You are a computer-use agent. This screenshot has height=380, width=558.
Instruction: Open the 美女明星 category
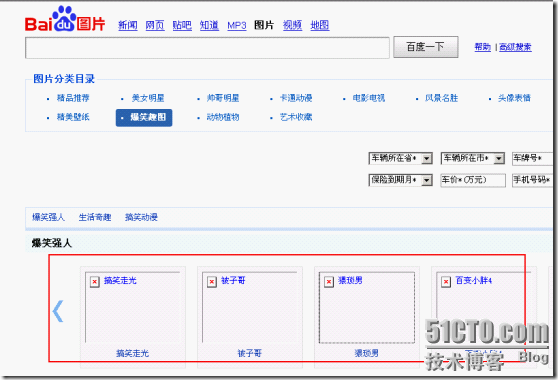pyautogui.click(x=148, y=98)
